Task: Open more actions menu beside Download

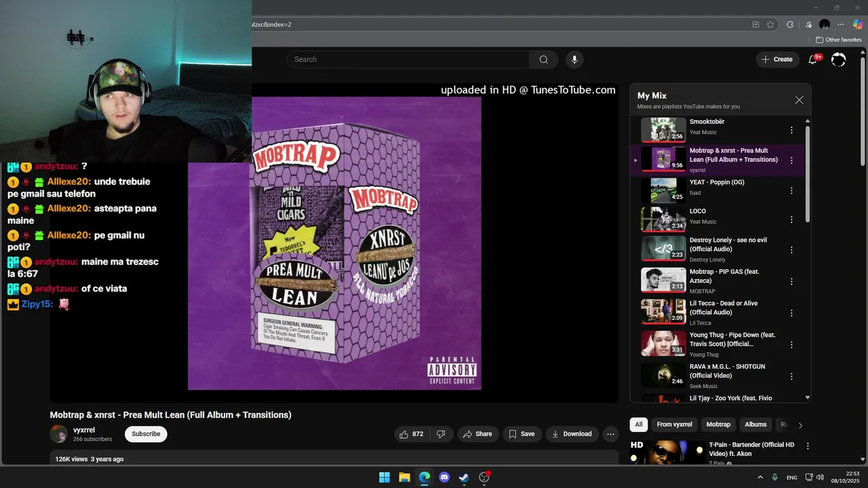Action: point(610,434)
